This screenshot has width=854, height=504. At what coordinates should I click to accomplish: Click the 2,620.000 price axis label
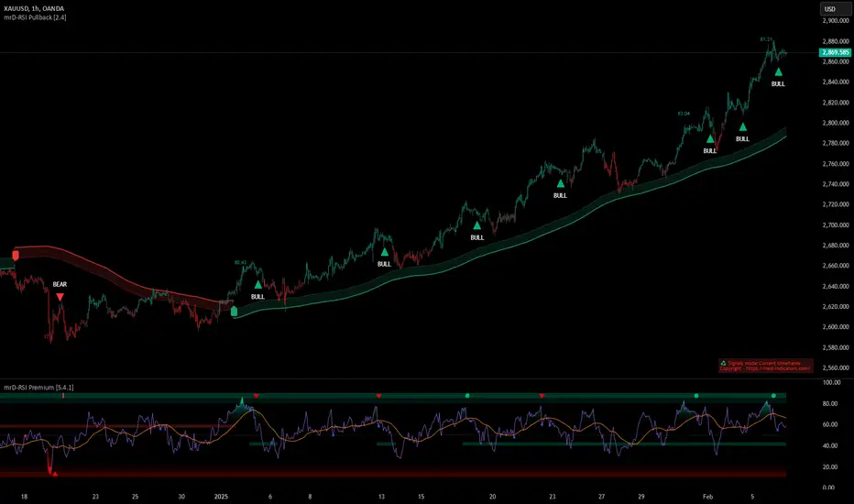836,307
